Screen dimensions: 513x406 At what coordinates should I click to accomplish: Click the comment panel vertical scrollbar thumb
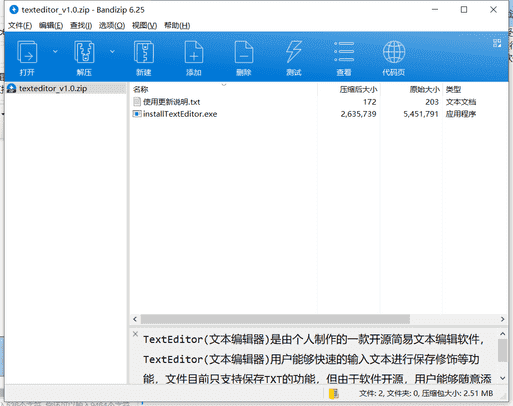tap(502, 350)
